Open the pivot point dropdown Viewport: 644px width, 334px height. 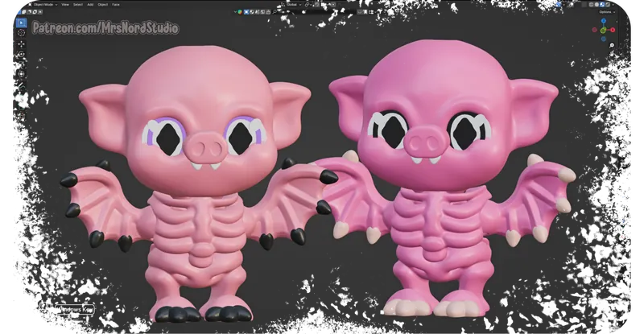[308, 5]
